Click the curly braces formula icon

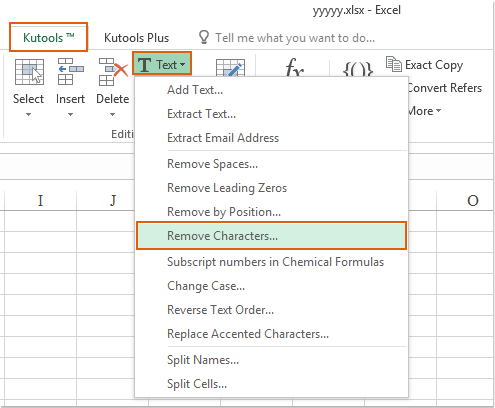tap(358, 69)
